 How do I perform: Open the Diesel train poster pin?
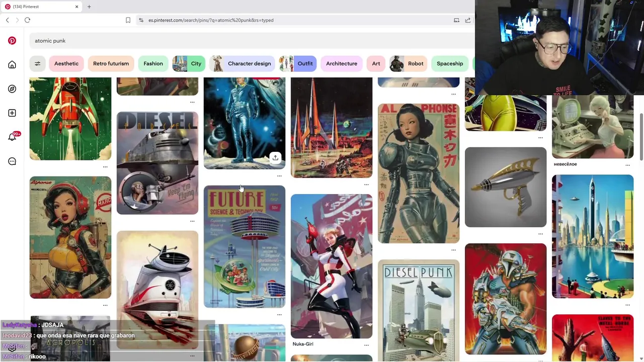157,163
